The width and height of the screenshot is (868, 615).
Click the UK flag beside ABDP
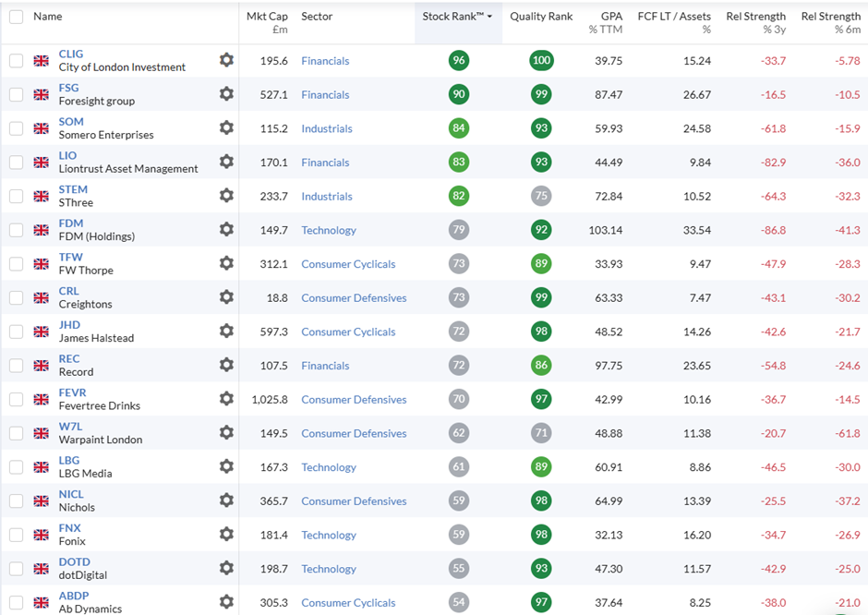point(41,602)
